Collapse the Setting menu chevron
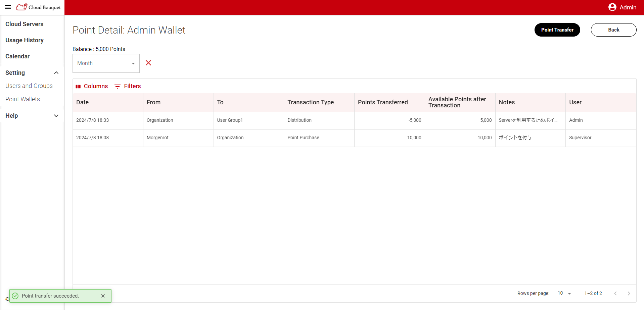The image size is (644, 310). 56,73
